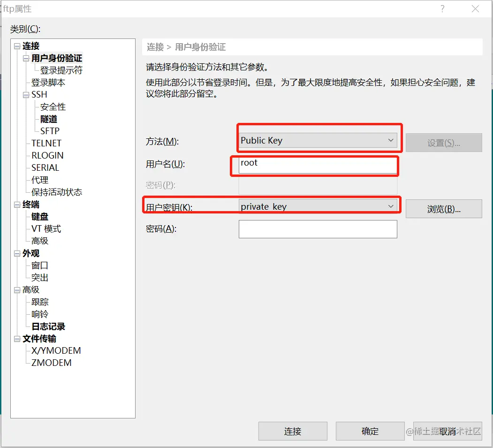Click the 连接 connect button
Image resolution: width=493 pixels, height=448 pixels.
pyautogui.click(x=292, y=431)
